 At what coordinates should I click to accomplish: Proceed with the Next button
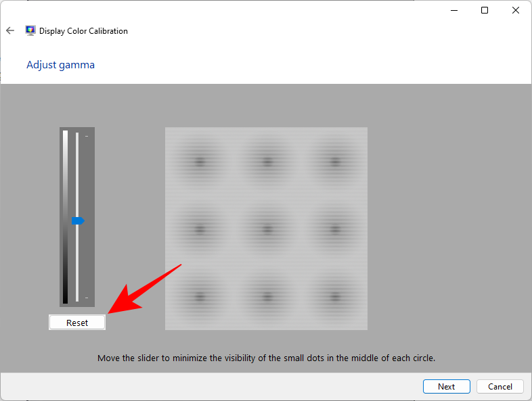[x=447, y=386]
